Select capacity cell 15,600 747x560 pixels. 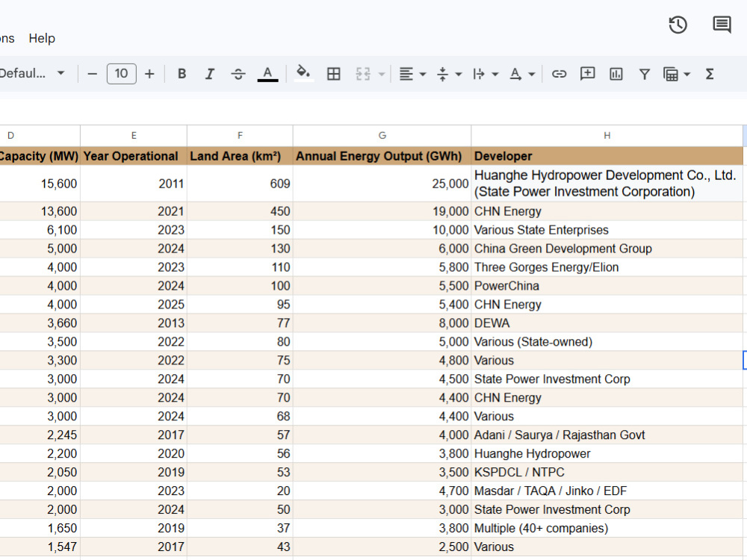[40, 184]
